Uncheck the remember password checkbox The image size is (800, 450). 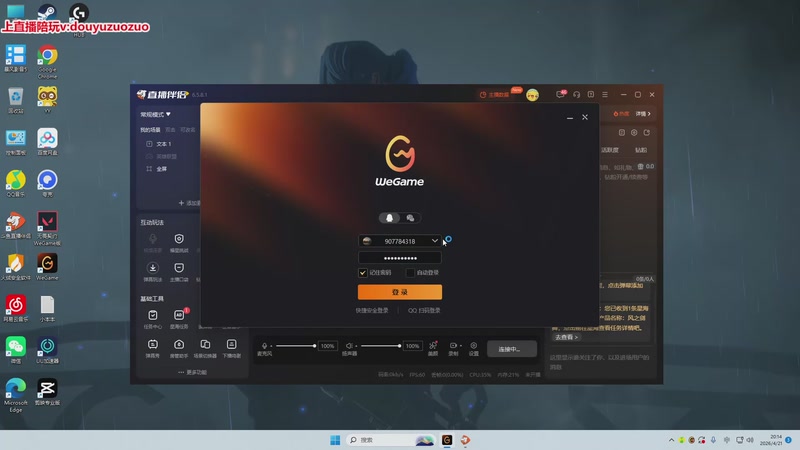(363, 273)
